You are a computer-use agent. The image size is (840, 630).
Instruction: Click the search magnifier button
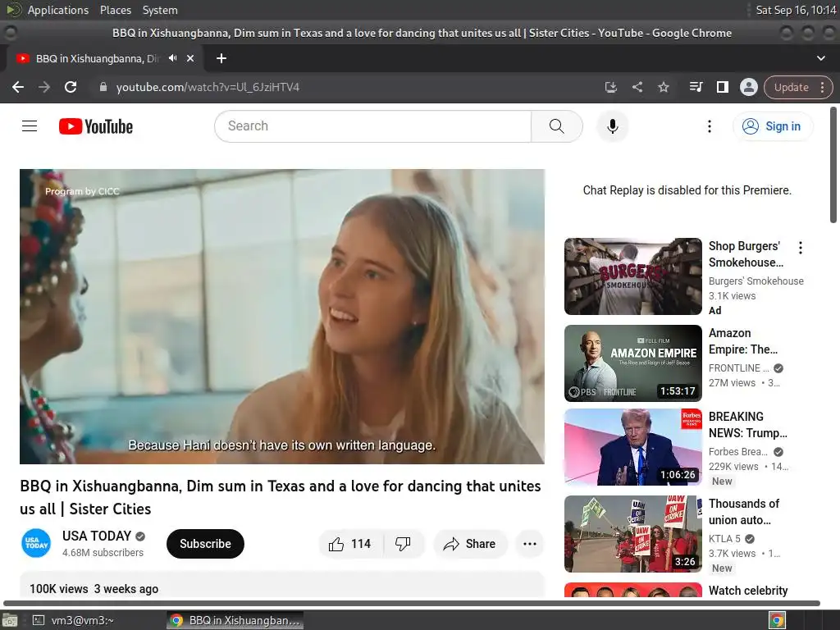(557, 126)
